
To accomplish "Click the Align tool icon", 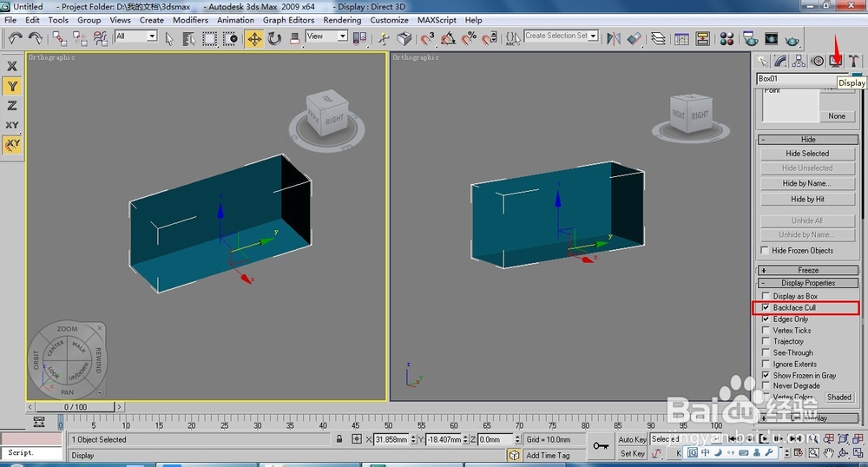I will [635, 38].
